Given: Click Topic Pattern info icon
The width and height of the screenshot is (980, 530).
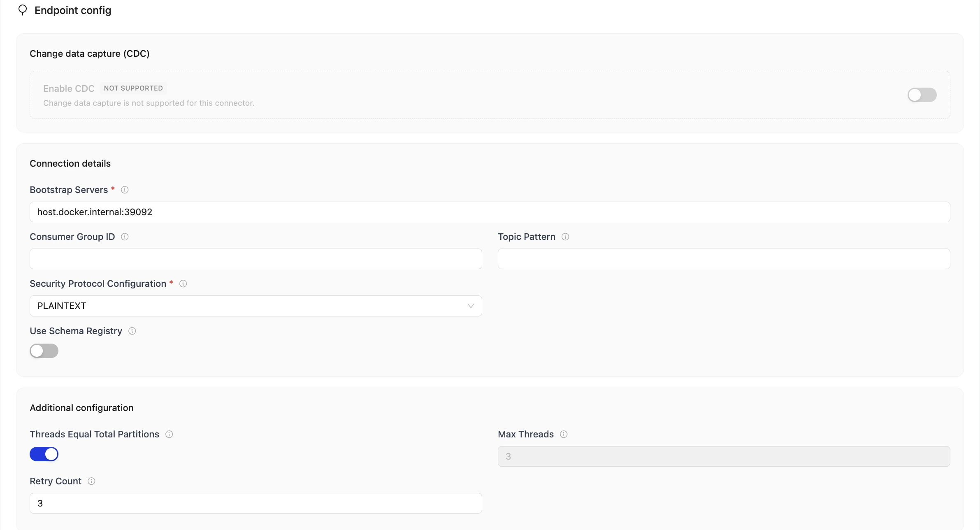Looking at the screenshot, I should 565,237.
